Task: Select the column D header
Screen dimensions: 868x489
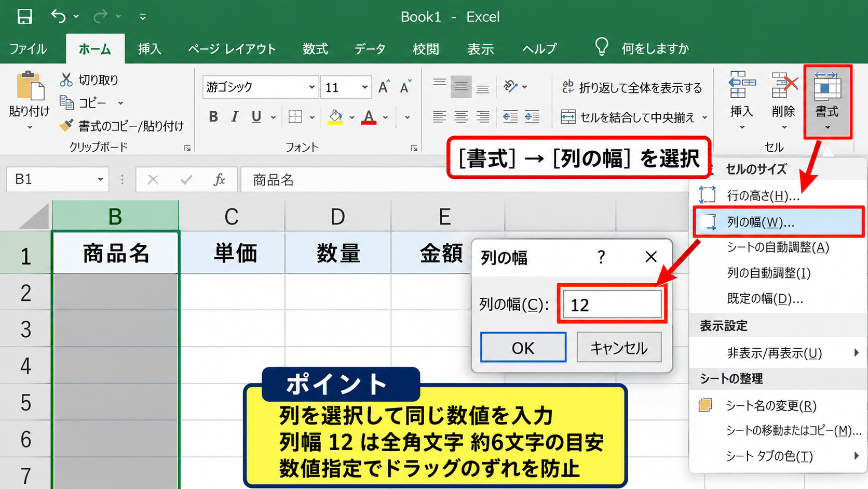Action: [338, 216]
